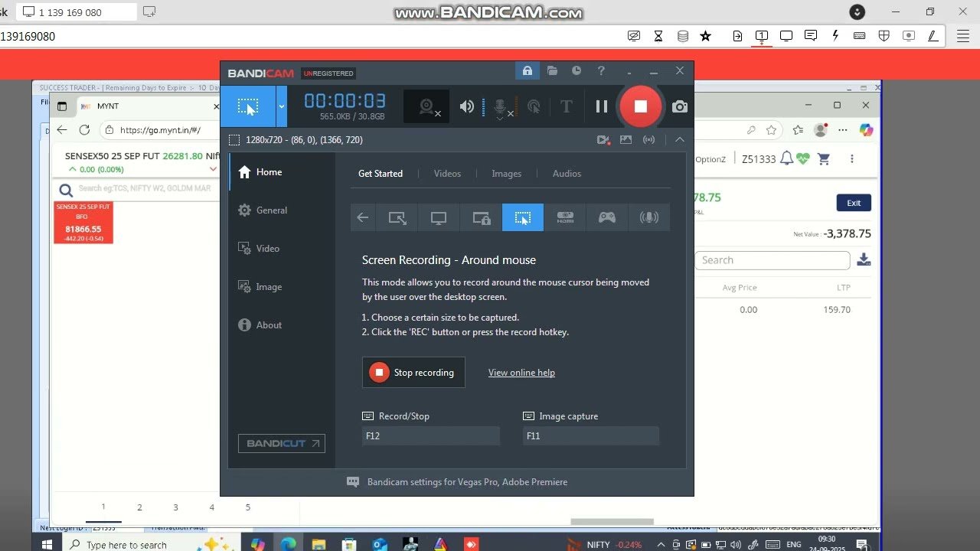This screenshot has height=551, width=980.
Task: Click the image status icon beside resolution
Action: click(x=626, y=139)
